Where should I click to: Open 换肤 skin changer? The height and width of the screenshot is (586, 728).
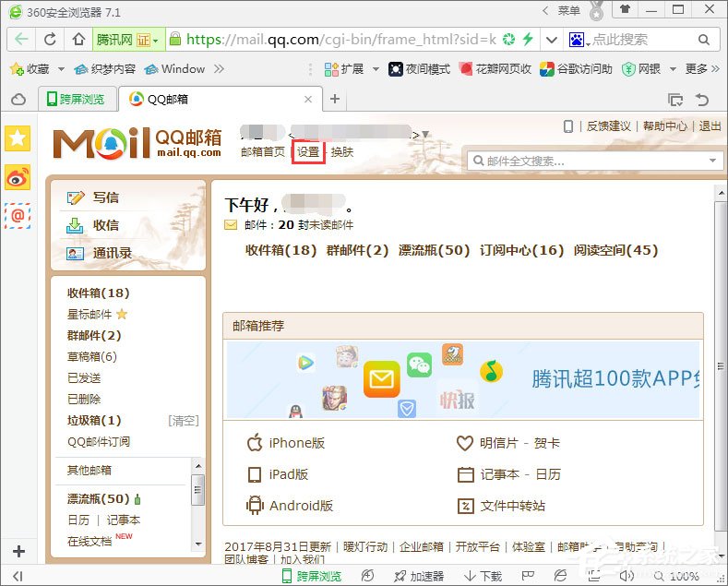tap(342, 152)
